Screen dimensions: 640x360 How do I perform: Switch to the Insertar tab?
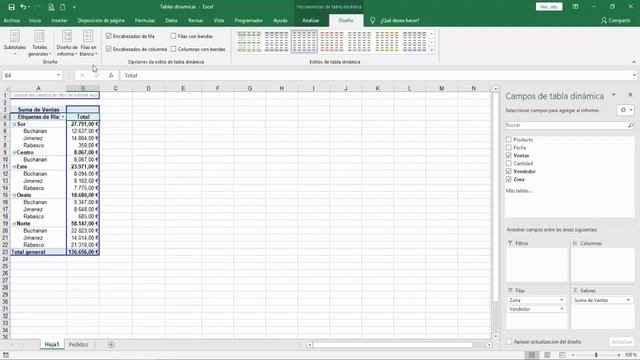point(59,20)
